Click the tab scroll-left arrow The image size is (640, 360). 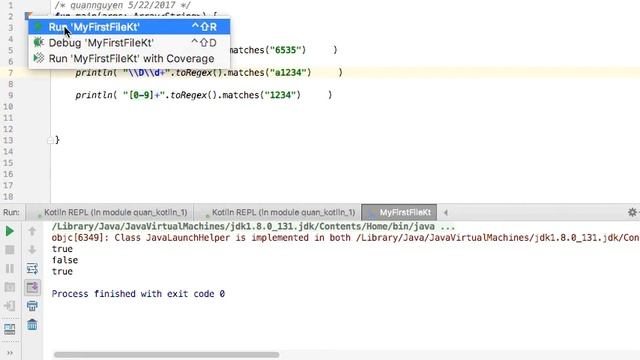click(445, 213)
